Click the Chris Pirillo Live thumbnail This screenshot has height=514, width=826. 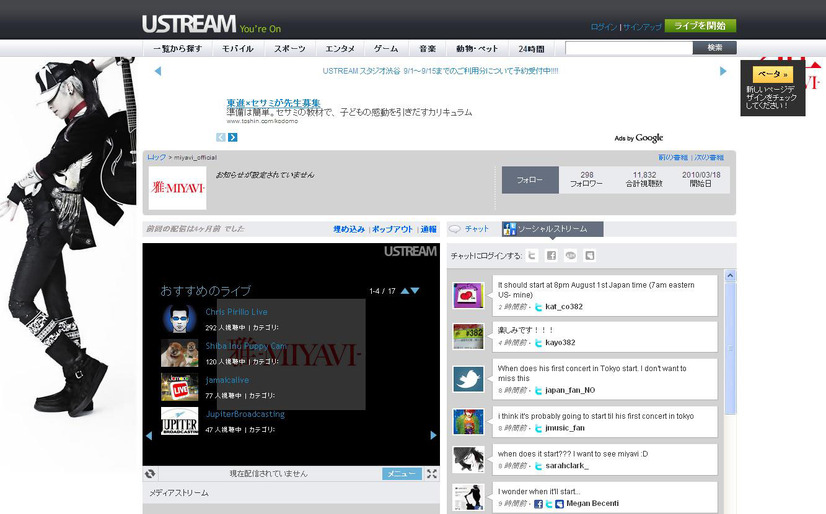coord(180,319)
